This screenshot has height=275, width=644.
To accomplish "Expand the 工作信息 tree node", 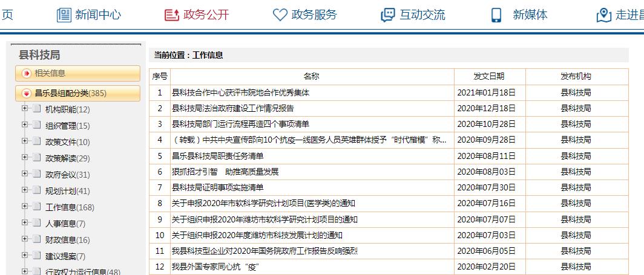I will click(25, 207).
